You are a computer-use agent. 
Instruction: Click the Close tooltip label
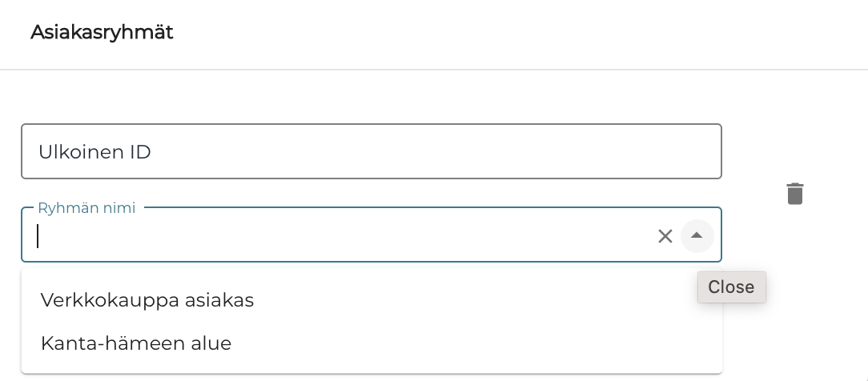pos(731,287)
